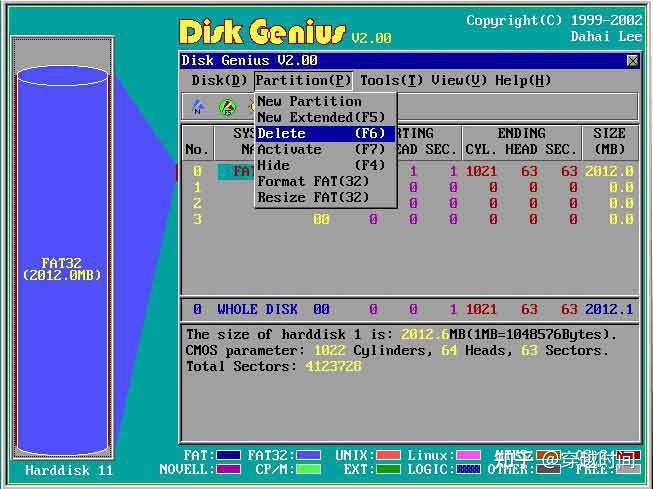Click the SIZE (MB) column header

click(609, 142)
